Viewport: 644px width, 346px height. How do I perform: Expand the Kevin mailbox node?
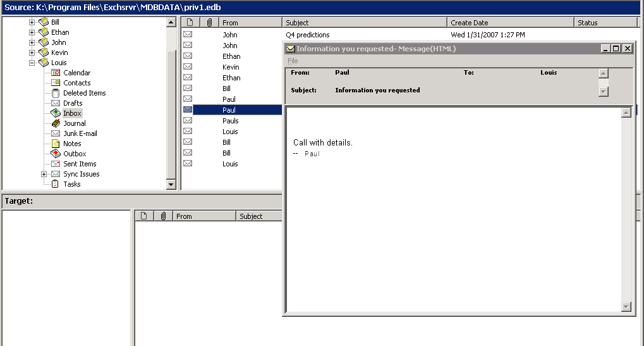(32, 53)
